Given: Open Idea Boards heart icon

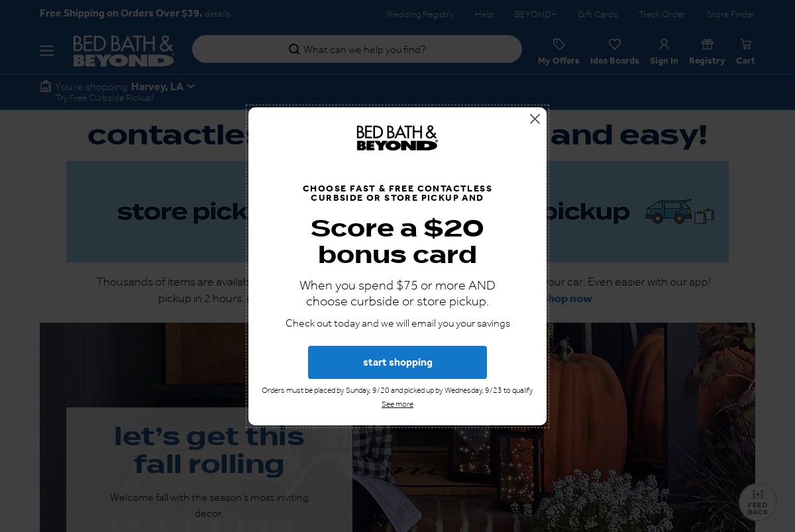Looking at the screenshot, I should point(615,44).
